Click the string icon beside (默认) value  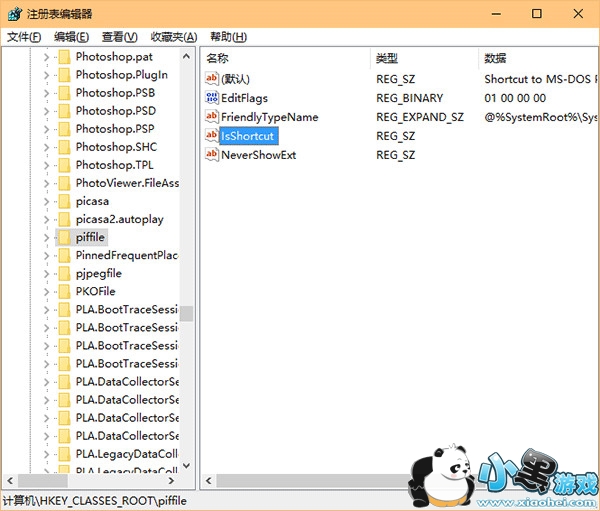212,79
